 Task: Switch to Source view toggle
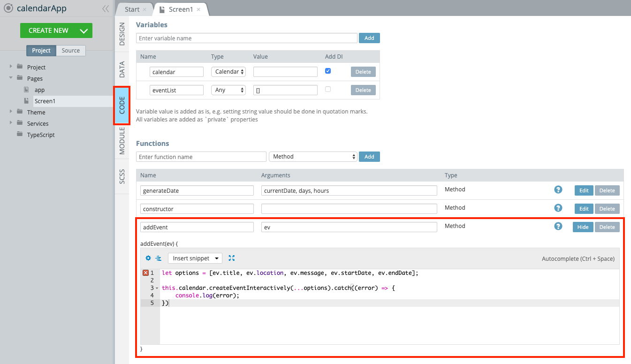(x=71, y=51)
